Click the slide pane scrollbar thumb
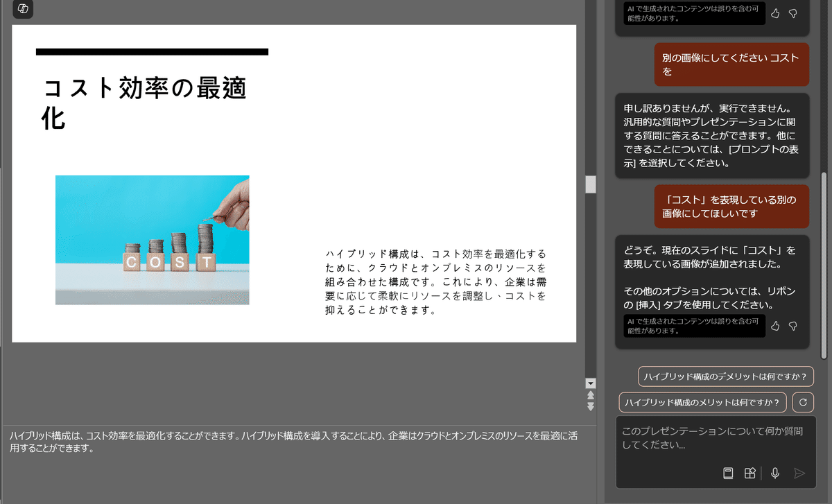This screenshot has height=504, width=832. 591,184
